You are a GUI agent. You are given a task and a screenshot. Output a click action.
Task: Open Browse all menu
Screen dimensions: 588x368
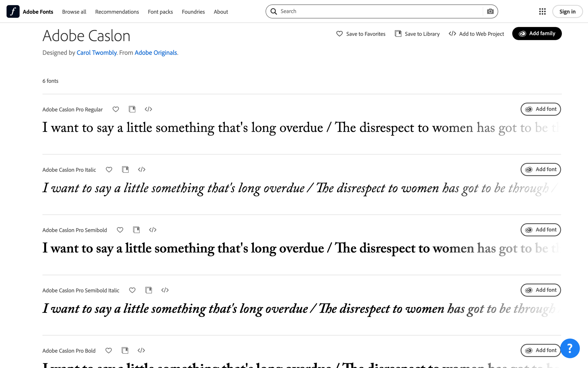[x=74, y=12]
